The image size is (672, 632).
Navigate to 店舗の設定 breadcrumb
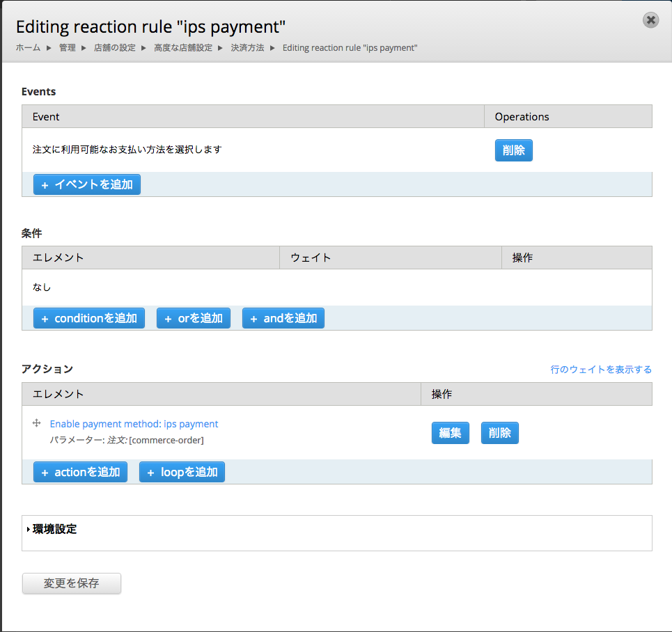pos(115,48)
